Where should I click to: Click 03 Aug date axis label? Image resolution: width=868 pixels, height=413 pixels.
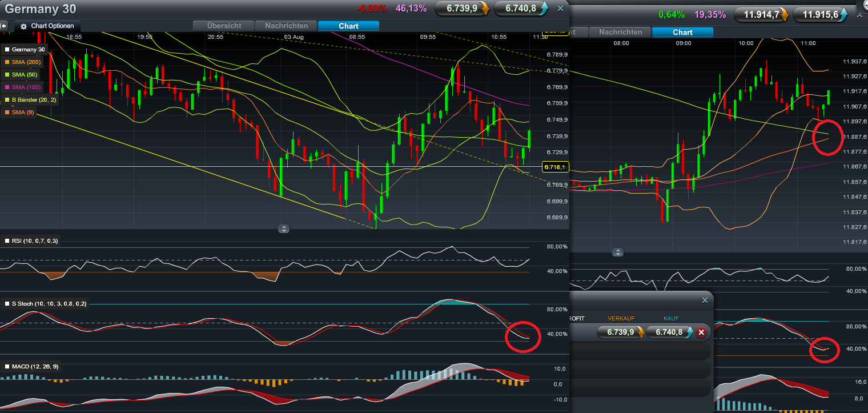[294, 37]
